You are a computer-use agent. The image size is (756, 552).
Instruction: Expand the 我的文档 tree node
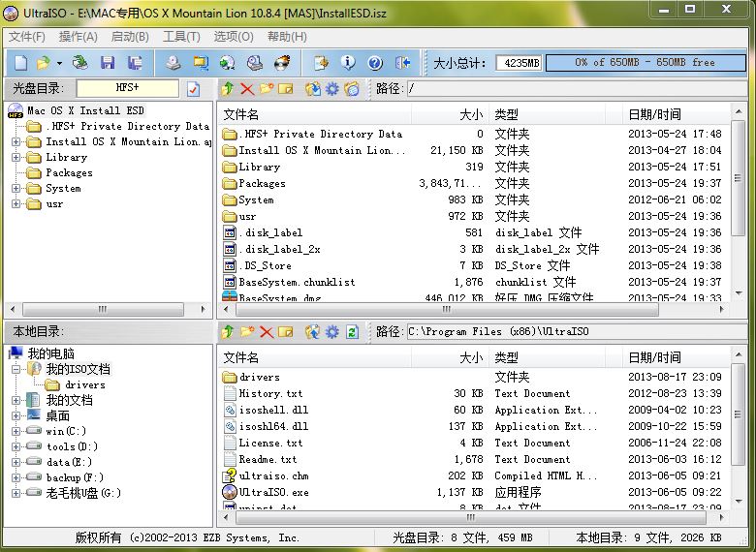[16, 400]
